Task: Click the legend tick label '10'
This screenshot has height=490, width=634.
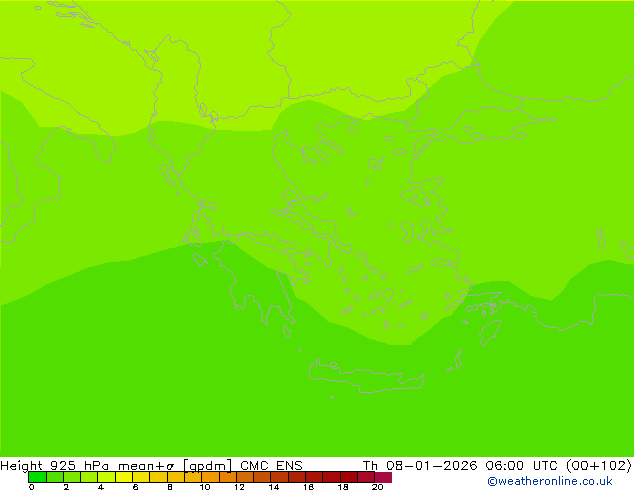Action: click(205, 487)
